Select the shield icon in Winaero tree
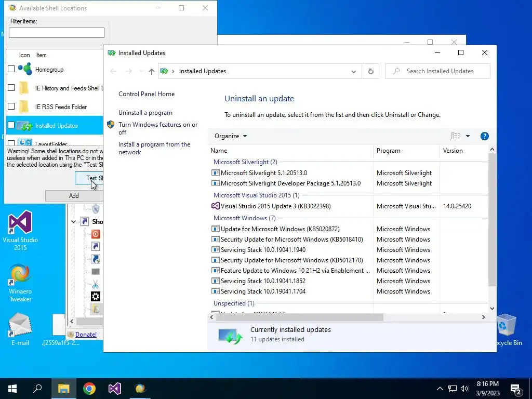This screenshot has width=532, height=399. pyautogui.click(x=96, y=209)
